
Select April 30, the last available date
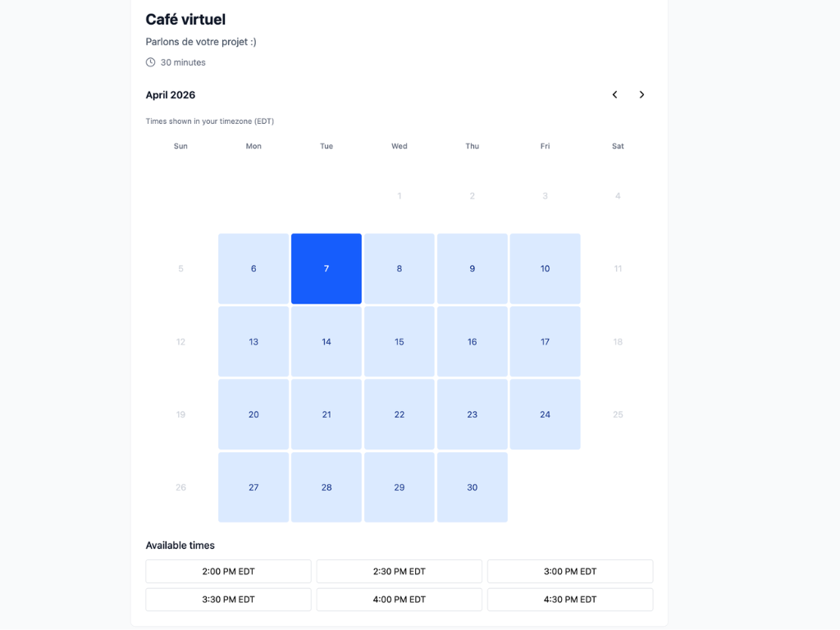click(x=472, y=487)
